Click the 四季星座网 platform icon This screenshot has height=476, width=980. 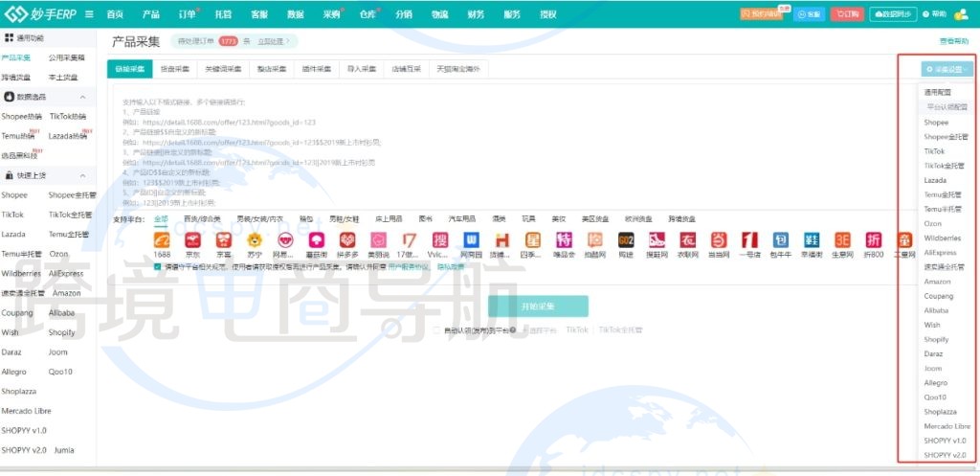click(x=533, y=240)
